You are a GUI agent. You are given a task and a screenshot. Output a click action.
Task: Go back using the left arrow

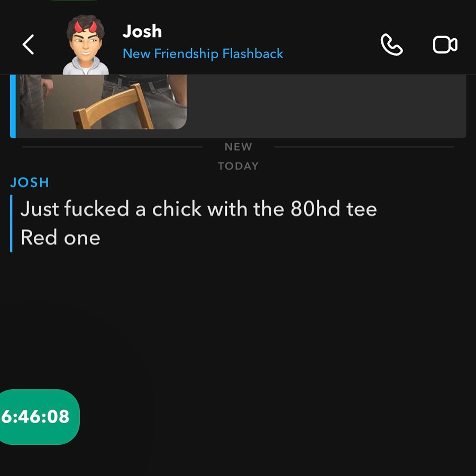28,44
